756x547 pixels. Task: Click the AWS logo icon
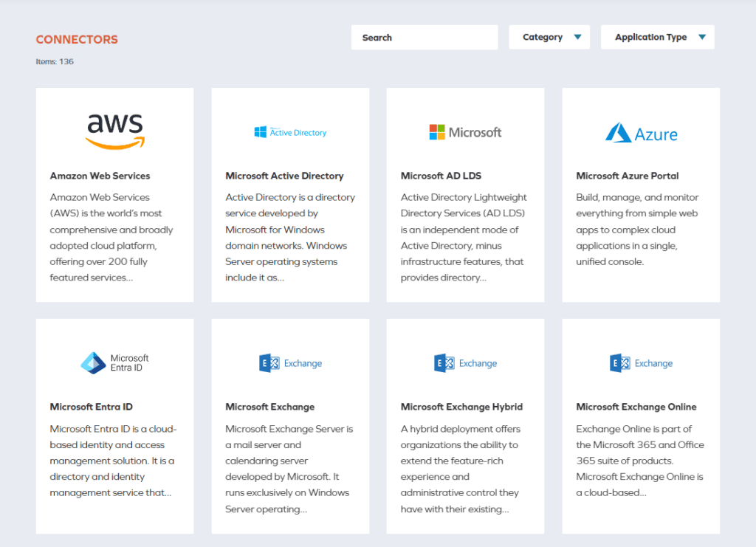pos(115,131)
